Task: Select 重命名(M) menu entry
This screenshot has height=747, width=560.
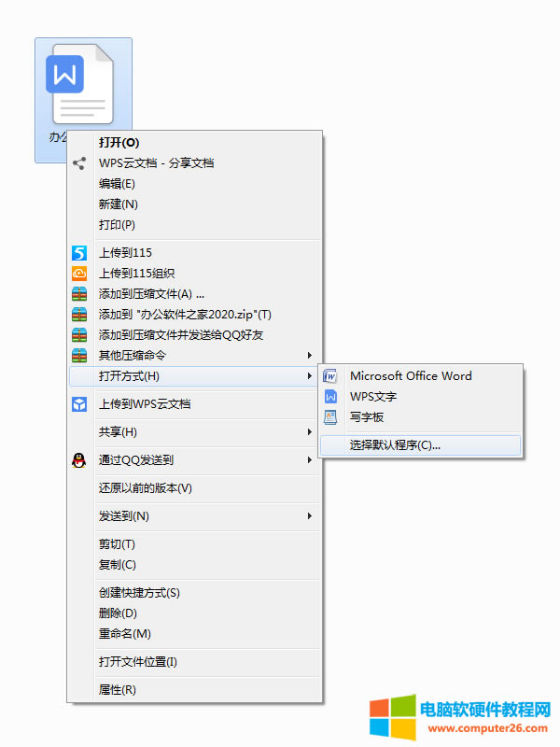Action: tap(195, 634)
